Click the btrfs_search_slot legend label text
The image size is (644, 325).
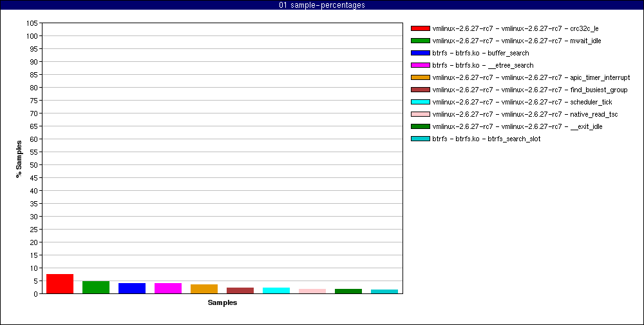(x=486, y=139)
